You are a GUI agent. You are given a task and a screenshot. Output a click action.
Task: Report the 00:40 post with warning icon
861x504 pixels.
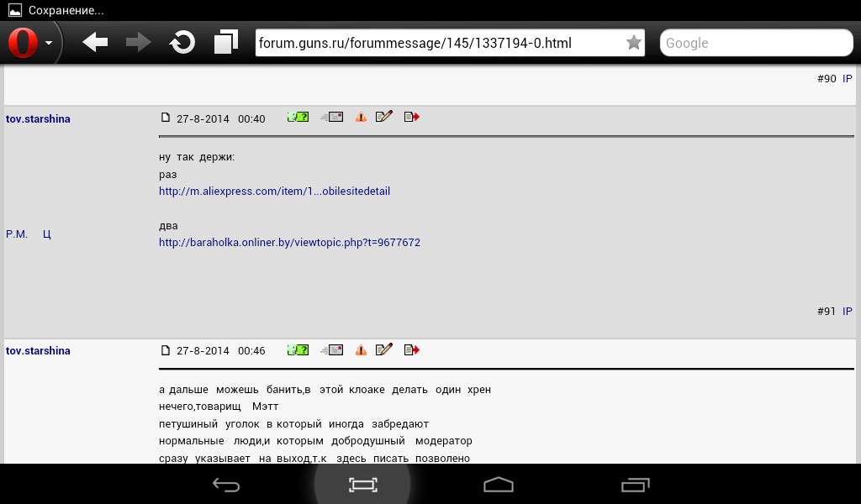pos(361,118)
